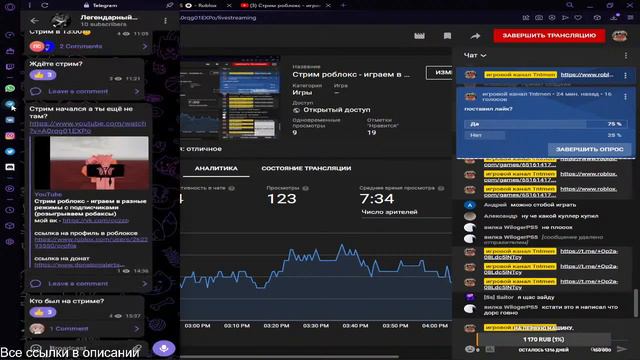Open Twitter in the browser sidebar
640x360 pixels.
click(x=10, y=151)
